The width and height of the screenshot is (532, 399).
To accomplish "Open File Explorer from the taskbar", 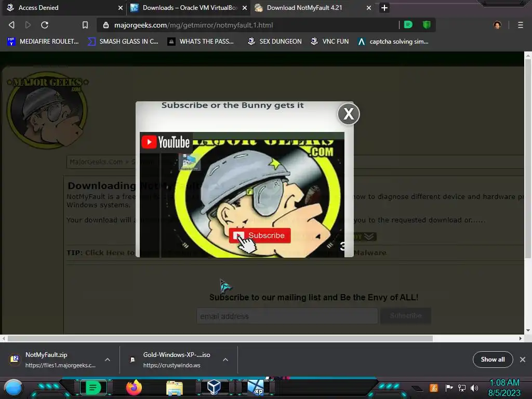I will (x=175, y=388).
